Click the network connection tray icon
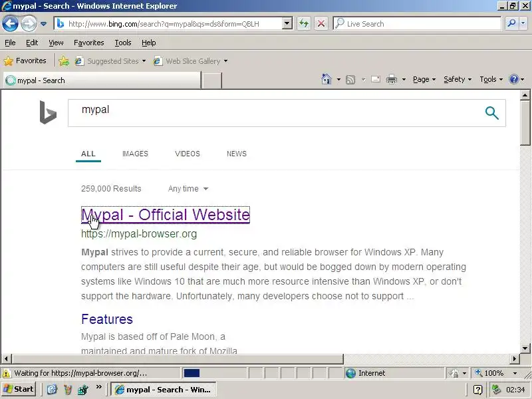Image resolution: width=532 pixels, height=399 pixels. click(497, 389)
